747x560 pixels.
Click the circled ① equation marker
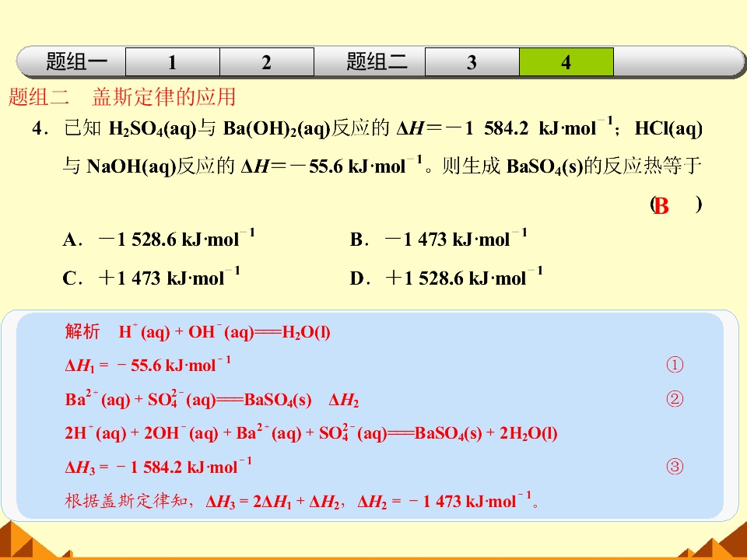(675, 365)
